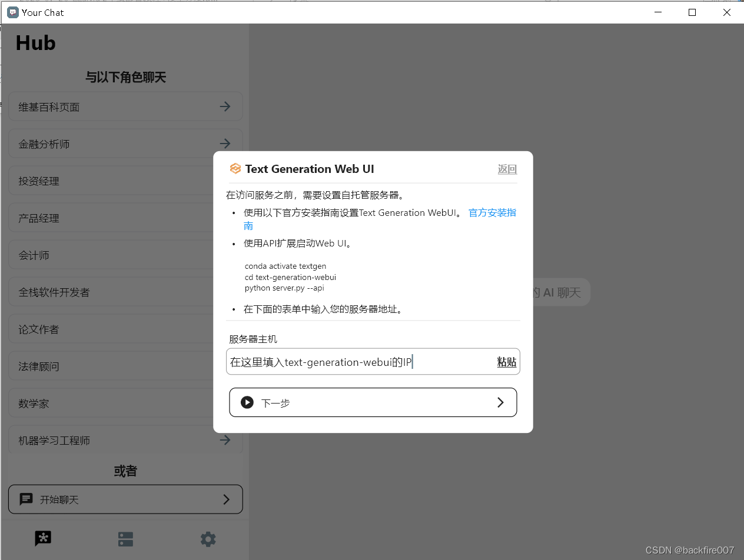Screen dimensions: 744x560
Task: Click the 下一步 next button
Action: pos(373,402)
